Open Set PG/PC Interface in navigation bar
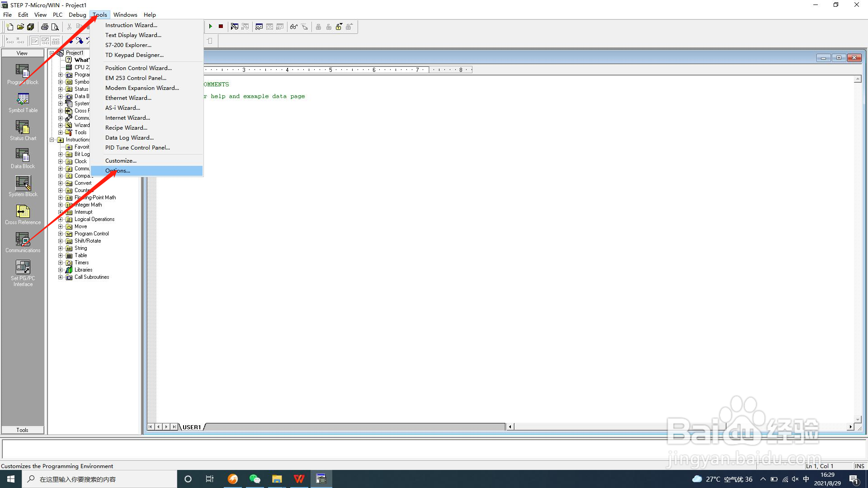The image size is (868, 488). point(23,273)
